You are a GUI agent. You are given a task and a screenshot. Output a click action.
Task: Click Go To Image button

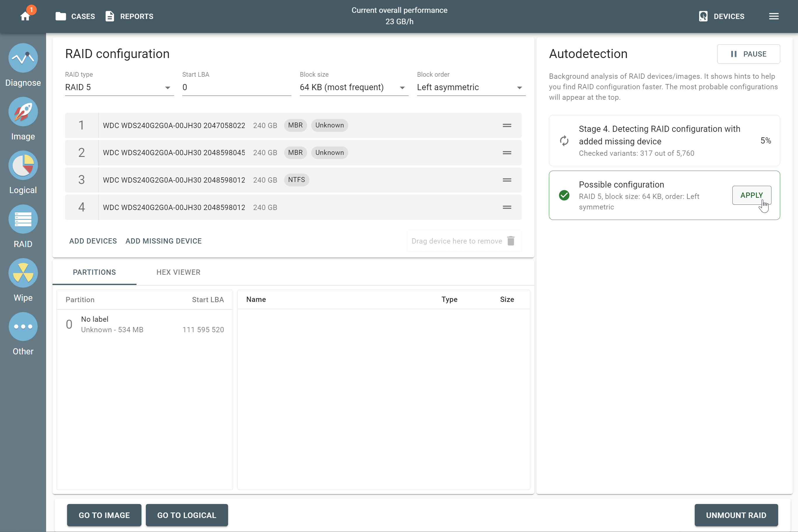104,515
